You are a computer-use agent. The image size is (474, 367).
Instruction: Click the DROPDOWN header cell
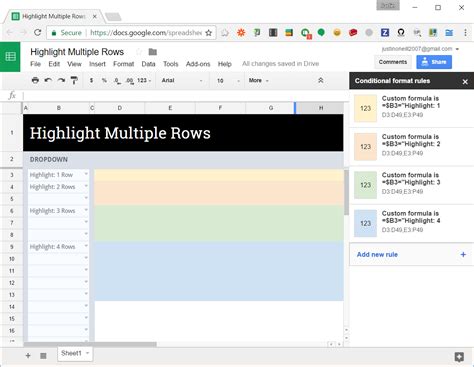pyautogui.click(x=49, y=159)
